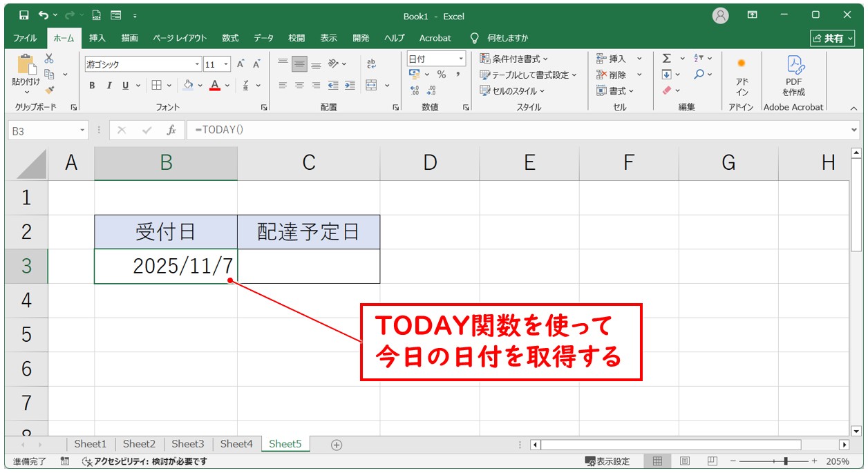
Task: Select the Sheet2 worksheet tab
Action: coord(139,444)
